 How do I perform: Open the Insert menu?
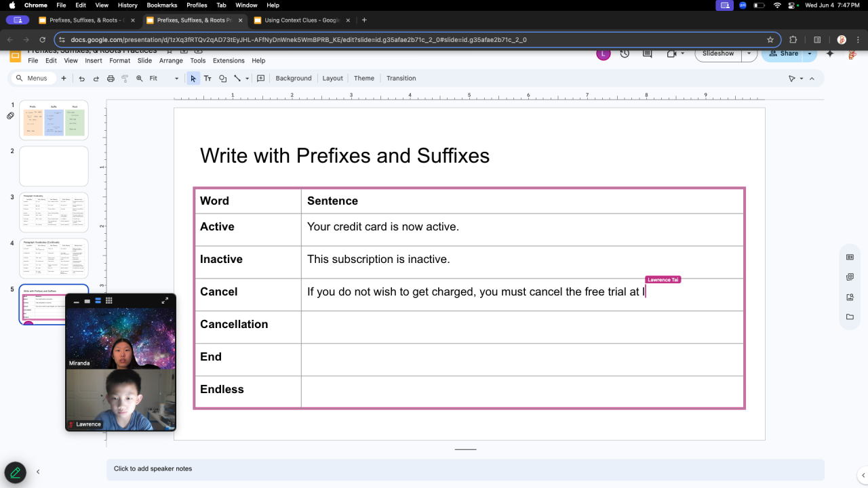(x=94, y=61)
